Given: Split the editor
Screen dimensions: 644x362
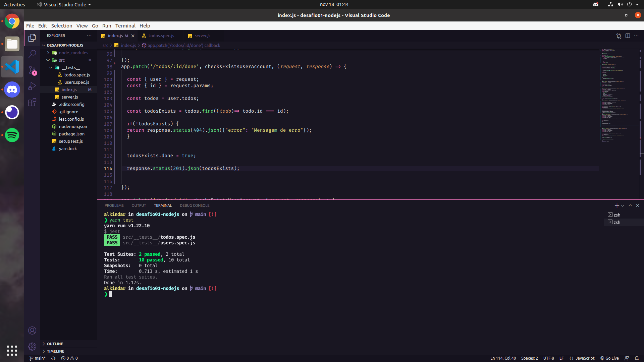Looking at the screenshot, I should point(628,36).
